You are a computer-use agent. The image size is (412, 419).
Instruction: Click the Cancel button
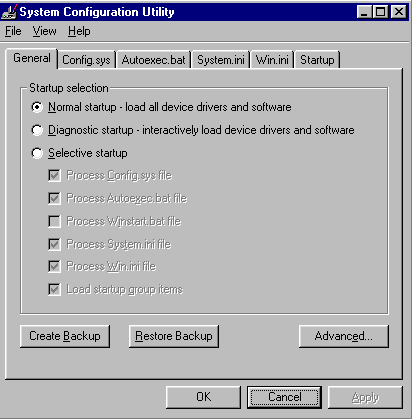click(285, 397)
